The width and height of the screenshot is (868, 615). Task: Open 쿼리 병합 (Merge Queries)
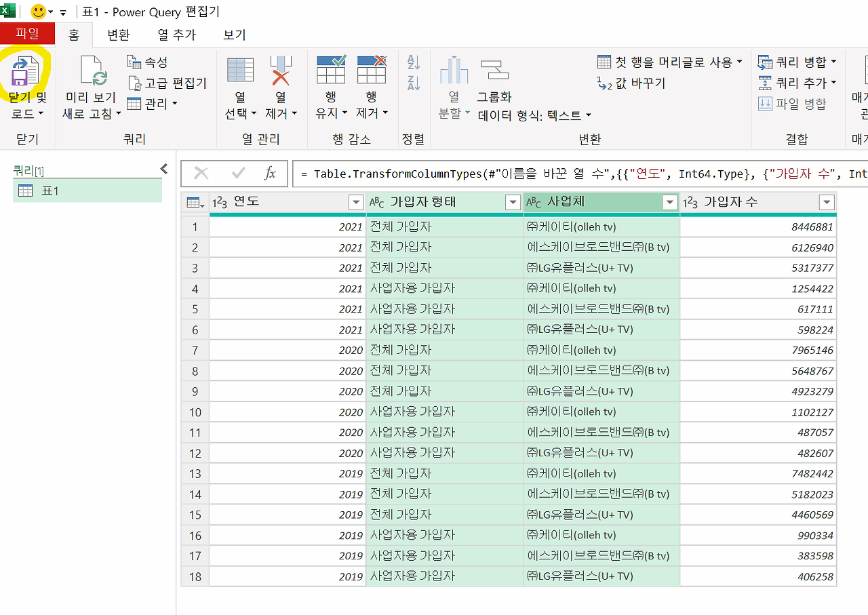pyautogui.click(x=797, y=62)
